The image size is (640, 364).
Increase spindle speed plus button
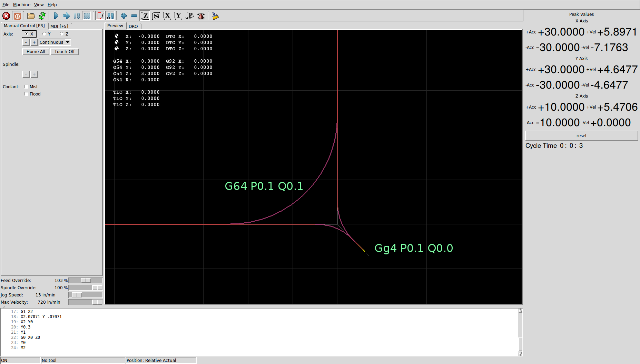[34, 74]
